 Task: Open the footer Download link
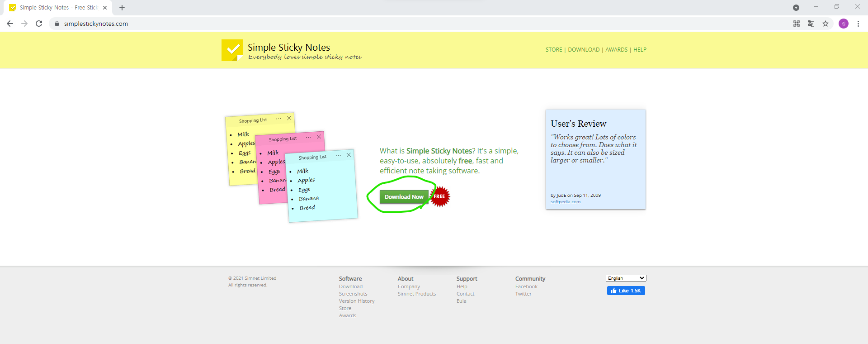coord(351,287)
